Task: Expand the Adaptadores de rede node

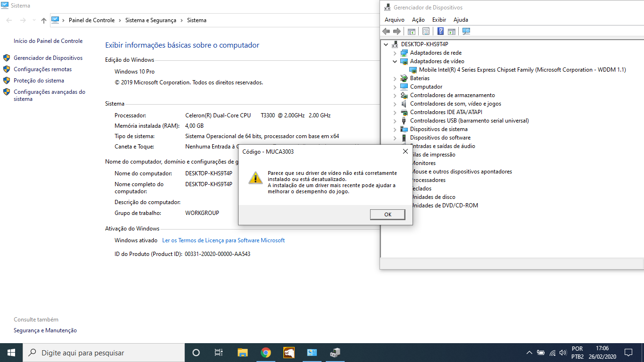Action: 395,53
